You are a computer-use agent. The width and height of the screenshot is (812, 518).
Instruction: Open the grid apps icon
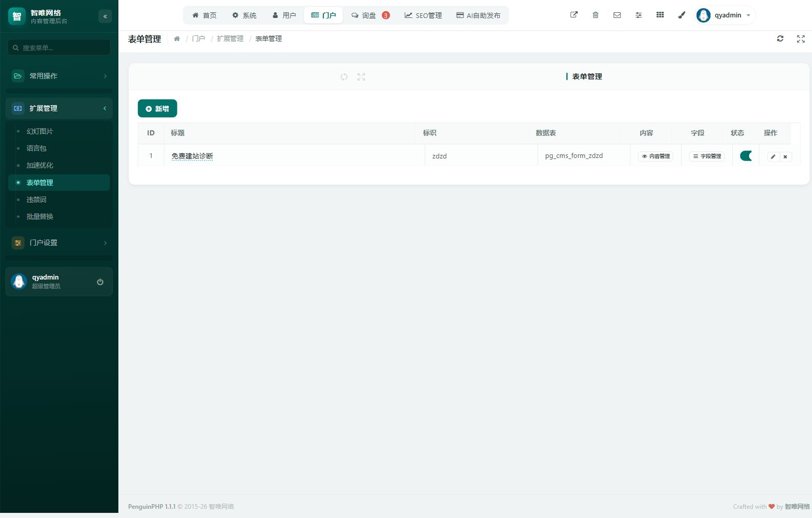click(x=660, y=15)
